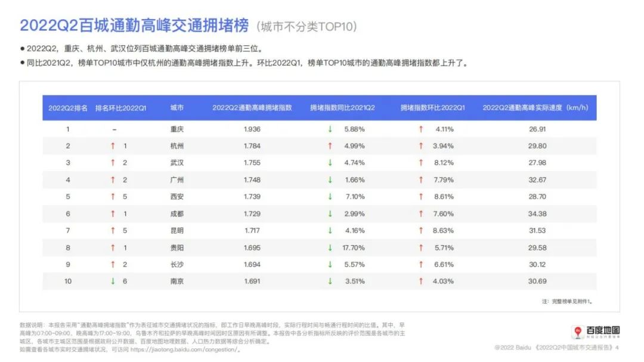
Task: Open the jiaotong.baidu.com/congestion link
Action: (x=183, y=349)
